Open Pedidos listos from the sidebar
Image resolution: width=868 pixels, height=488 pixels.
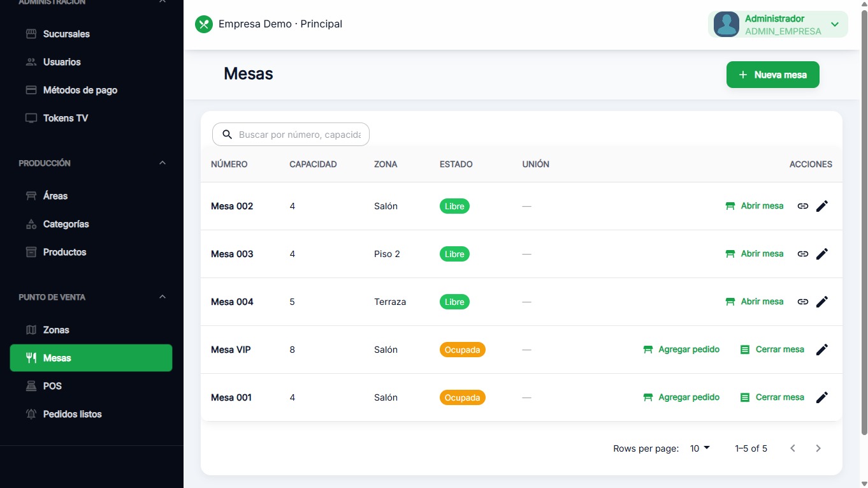point(72,414)
